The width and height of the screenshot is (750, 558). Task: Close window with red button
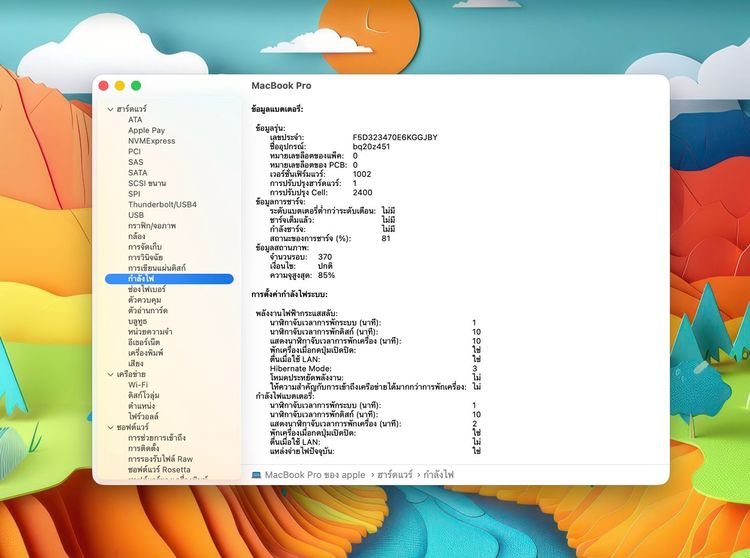pos(103,86)
